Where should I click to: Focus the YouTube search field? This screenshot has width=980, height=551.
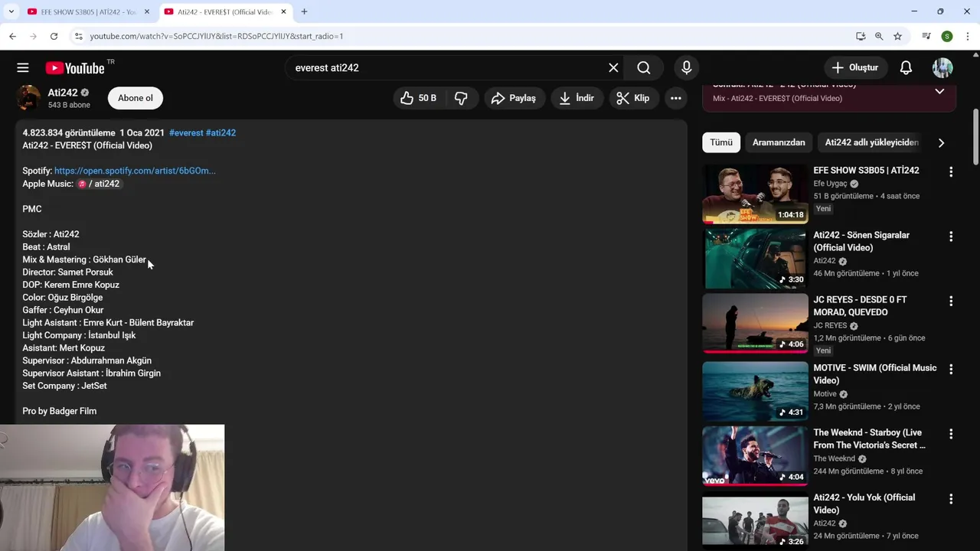coord(448,68)
